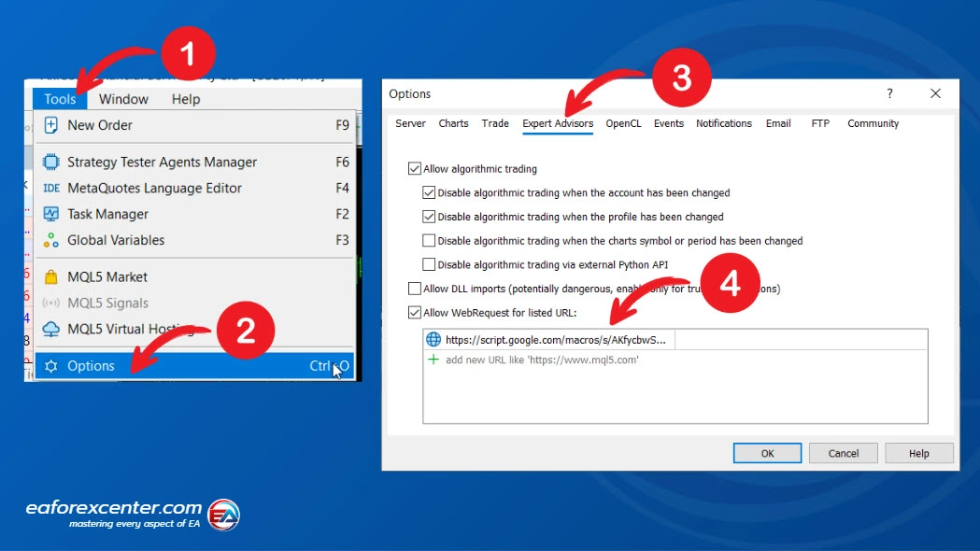Click the globe icon beside the script.google.com URL
Screen dimensions: 980x551
click(433, 339)
